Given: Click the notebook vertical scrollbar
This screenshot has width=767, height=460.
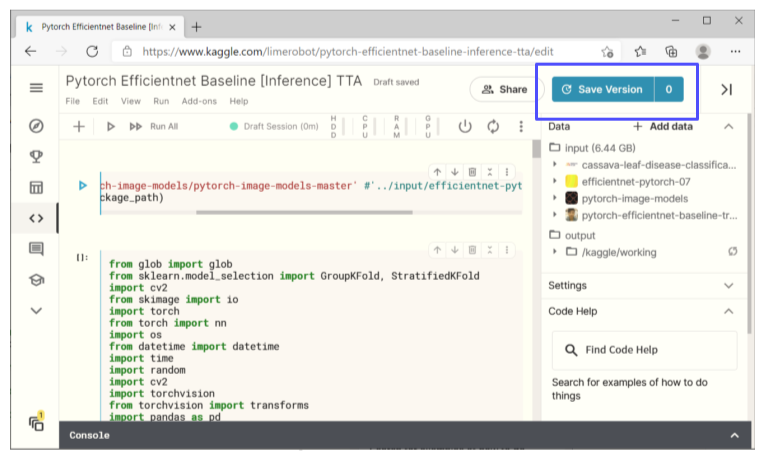Looking at the screenshot, I should [x=536, y=149].
